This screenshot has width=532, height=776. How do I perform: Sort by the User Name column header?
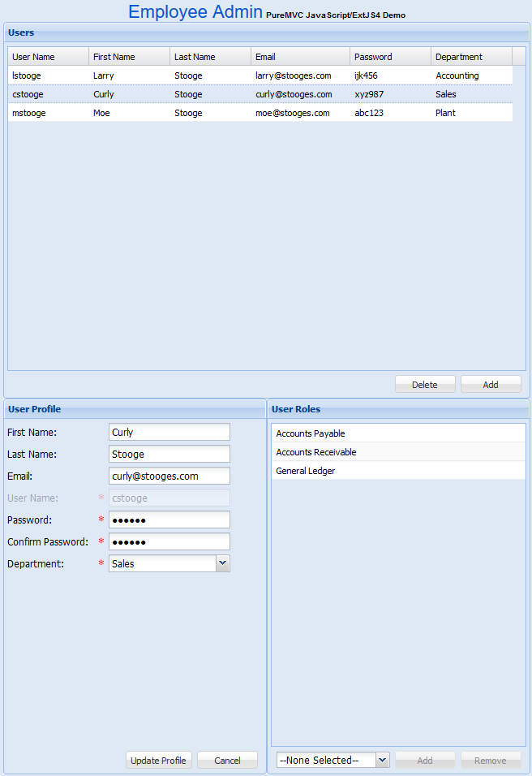tap(48, 57)
